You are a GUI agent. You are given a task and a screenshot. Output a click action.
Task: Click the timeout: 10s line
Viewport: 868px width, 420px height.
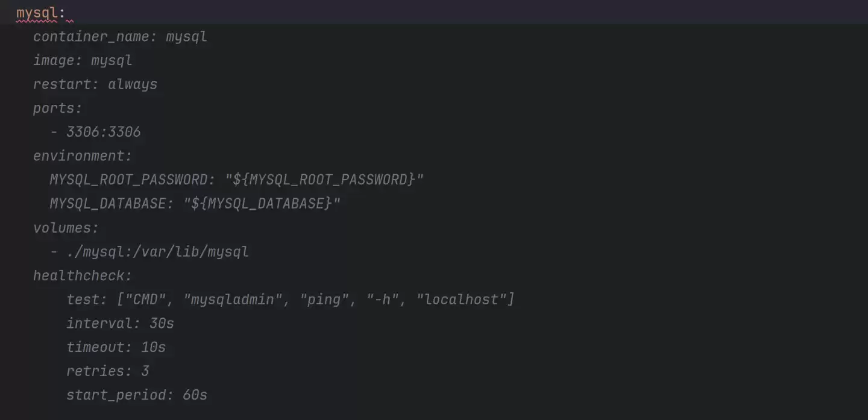116,347
